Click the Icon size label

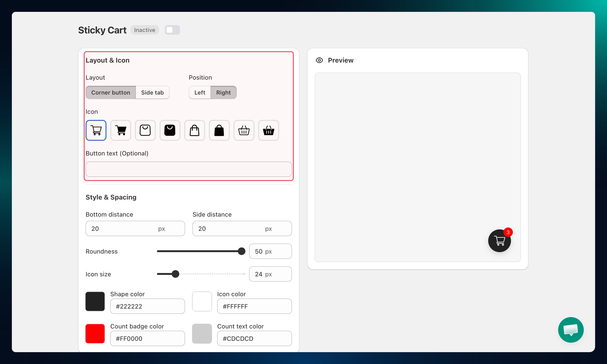tap(98, 274)
